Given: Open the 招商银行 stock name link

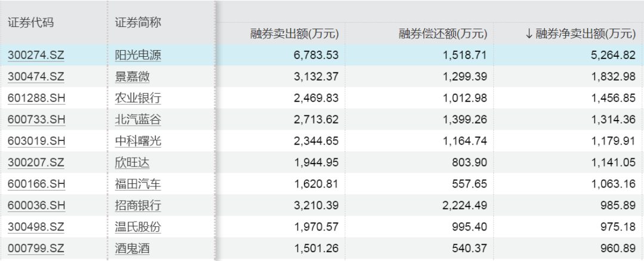Looking at the screenshot, I should click(138, 205).
